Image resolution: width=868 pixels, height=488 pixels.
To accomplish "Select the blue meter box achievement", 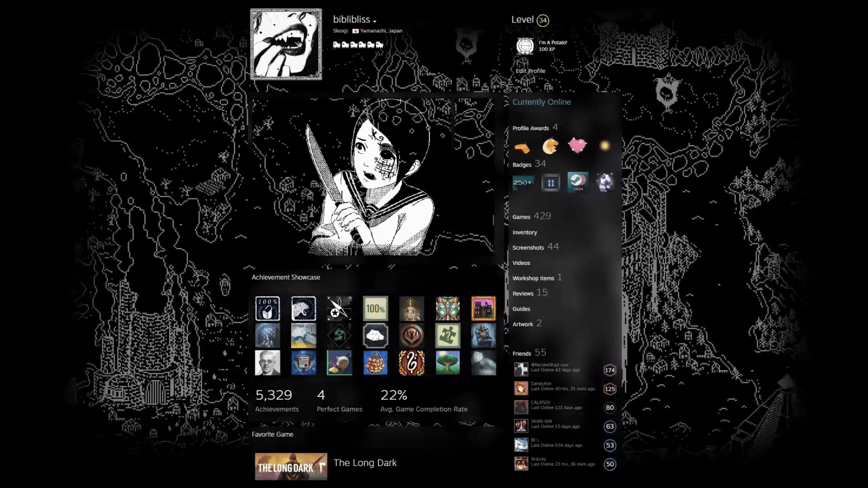I will tap(303, 363).
